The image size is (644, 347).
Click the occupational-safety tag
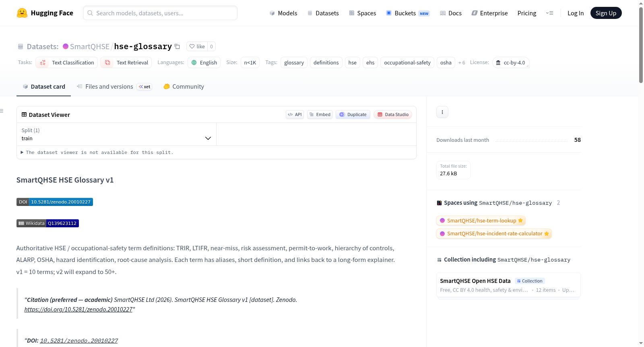click(x=407, y=62)
